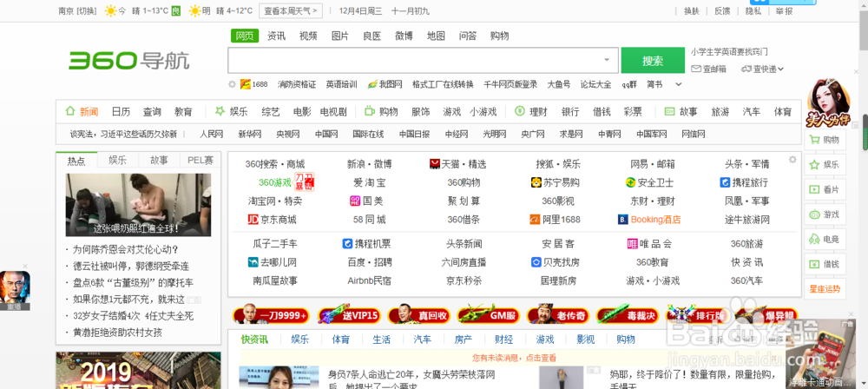Open 京东商城 JD link
Viewport: 868px width, 389px height.
pos(272,220)
